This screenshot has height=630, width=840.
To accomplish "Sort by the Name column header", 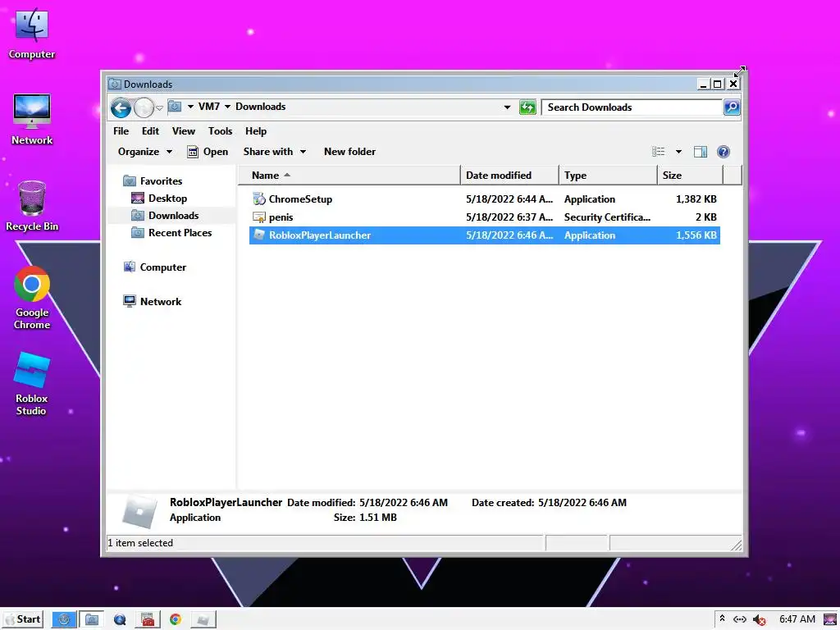I will pos(349,176).
